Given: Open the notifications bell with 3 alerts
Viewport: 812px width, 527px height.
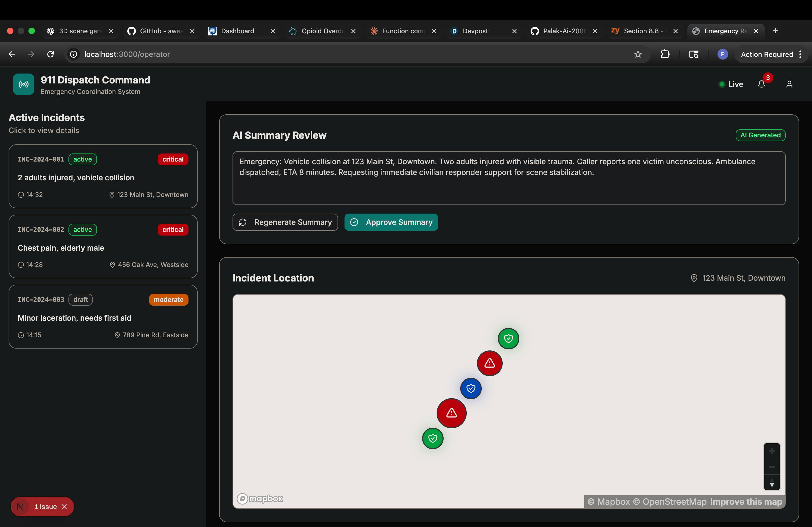Looking at the screenshot, I should coord(761,84).
